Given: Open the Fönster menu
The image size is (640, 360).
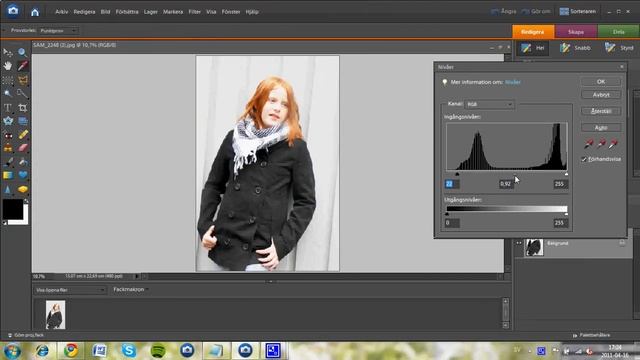Looking at the screenshot, I should pyautogui.click(x=231, y=12).
